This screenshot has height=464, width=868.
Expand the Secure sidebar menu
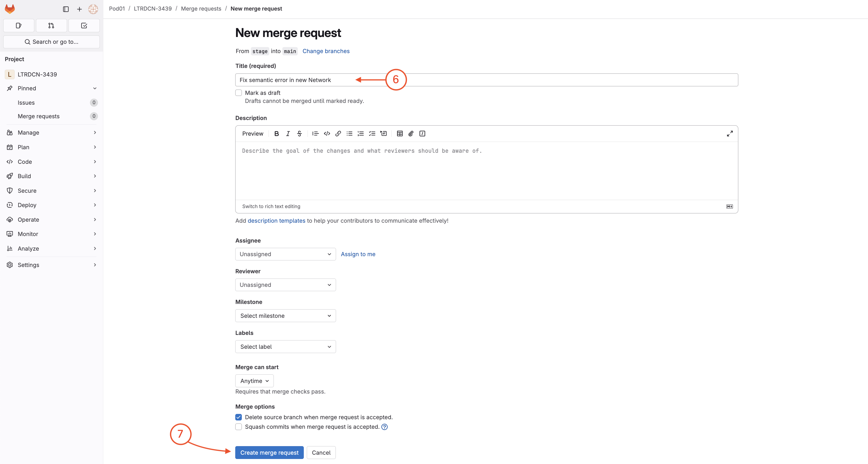(51, 190)
